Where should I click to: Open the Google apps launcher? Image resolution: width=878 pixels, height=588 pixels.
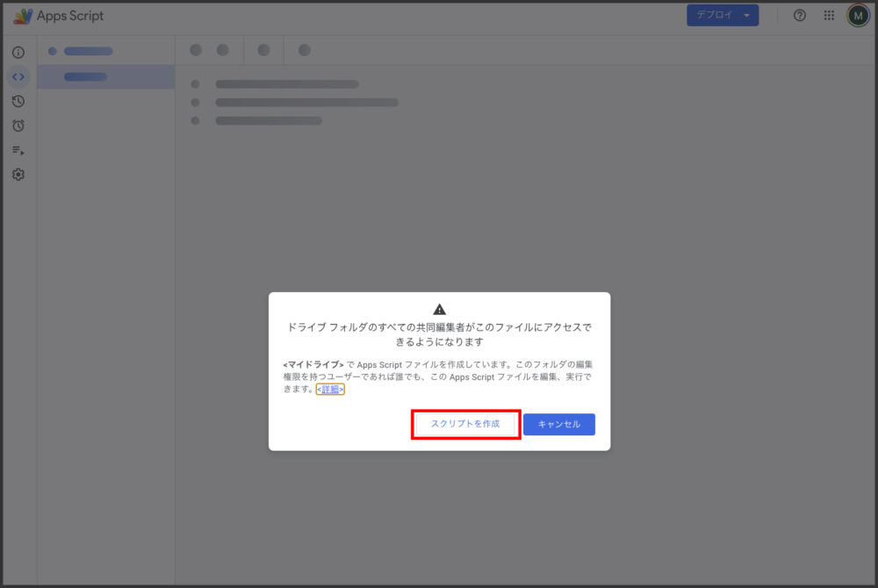[x=828, y=15]
